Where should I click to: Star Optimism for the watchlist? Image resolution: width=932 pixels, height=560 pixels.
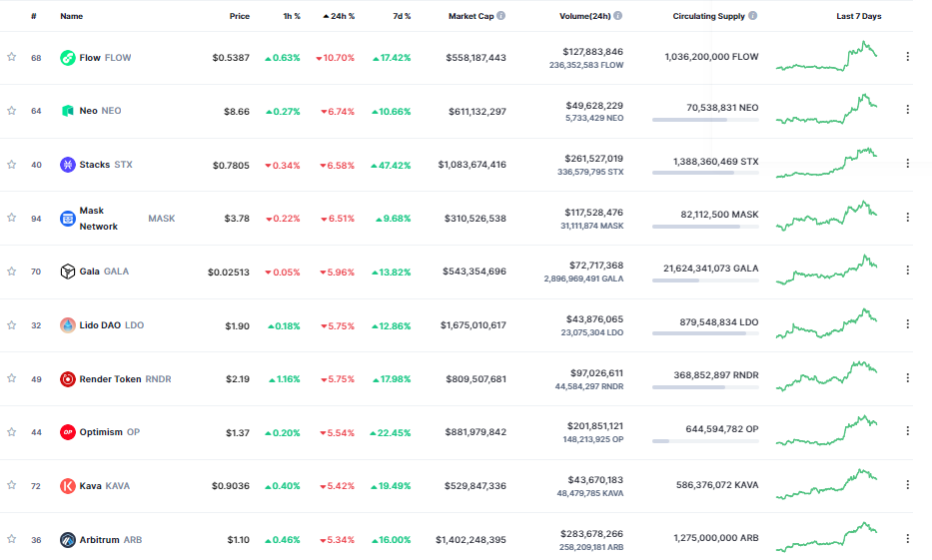tap(11, 431)
